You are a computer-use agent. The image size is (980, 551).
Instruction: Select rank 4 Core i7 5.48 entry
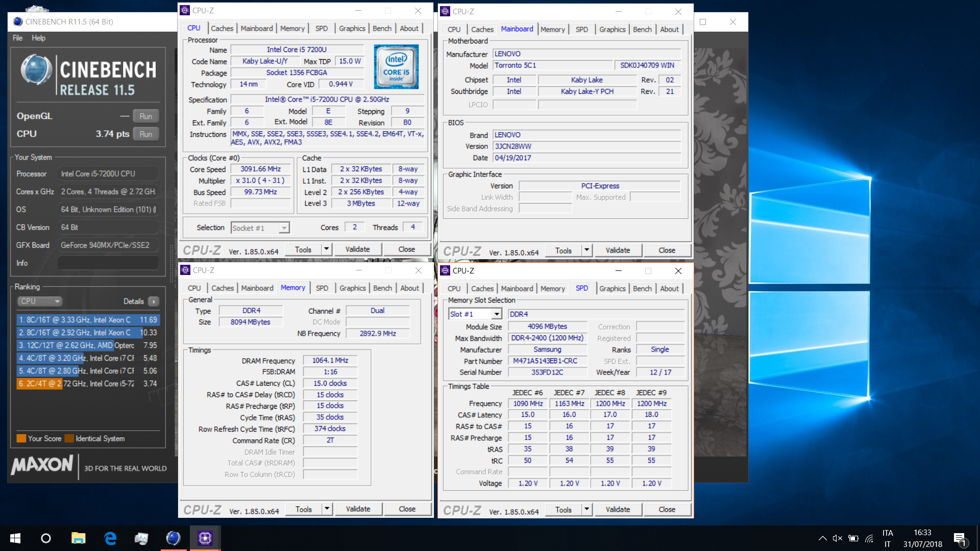pyautogui.click(x=88, y=358)
